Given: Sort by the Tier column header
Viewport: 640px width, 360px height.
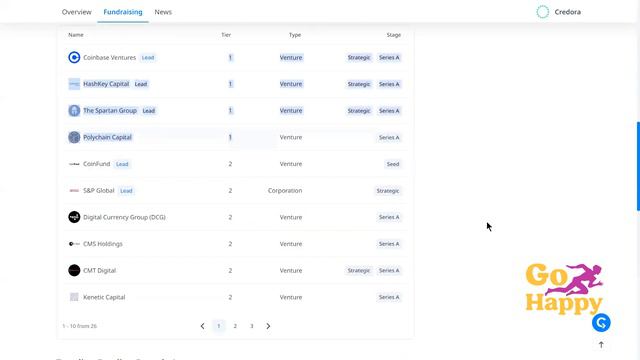Looking at the screenshot, I should pos(226,35).
